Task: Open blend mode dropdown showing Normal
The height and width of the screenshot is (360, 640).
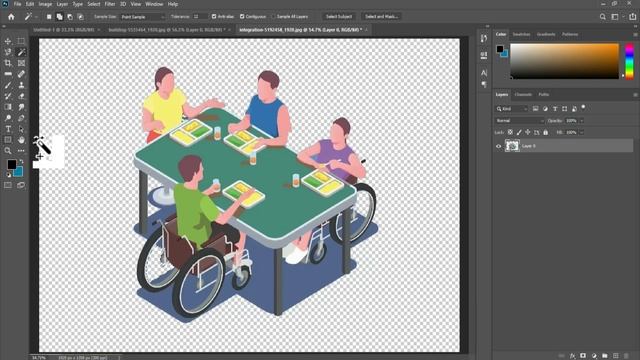Action: (519, 121)
